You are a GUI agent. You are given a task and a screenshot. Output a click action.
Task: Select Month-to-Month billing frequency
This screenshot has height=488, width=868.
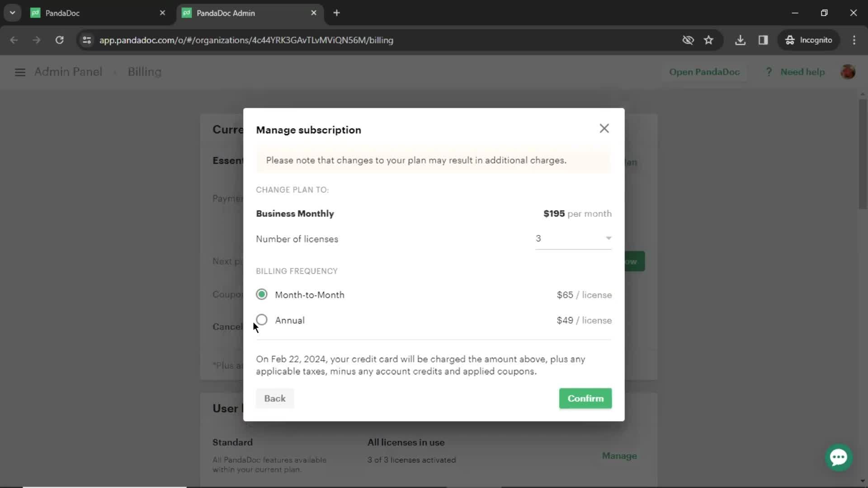point(261,294)
